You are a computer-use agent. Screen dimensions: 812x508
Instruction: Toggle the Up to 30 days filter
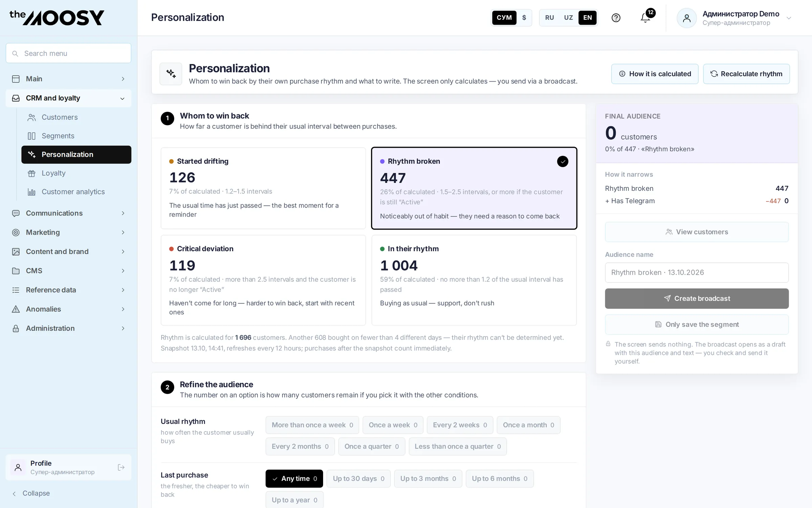point(358,478)
